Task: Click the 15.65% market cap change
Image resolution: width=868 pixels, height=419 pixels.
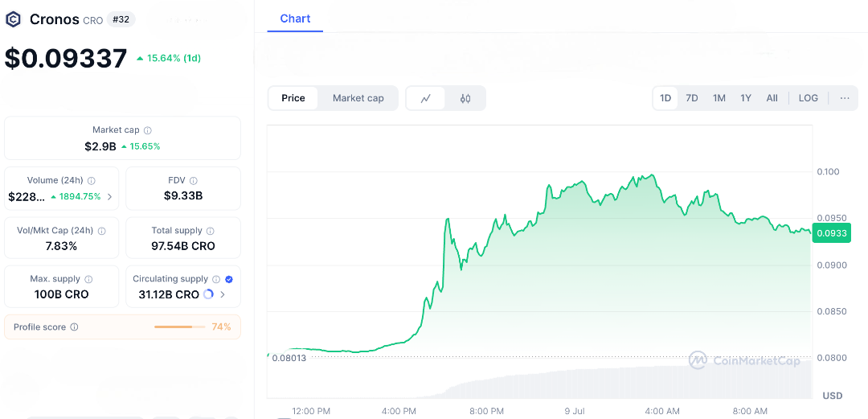Action: [x=141, y=146]
